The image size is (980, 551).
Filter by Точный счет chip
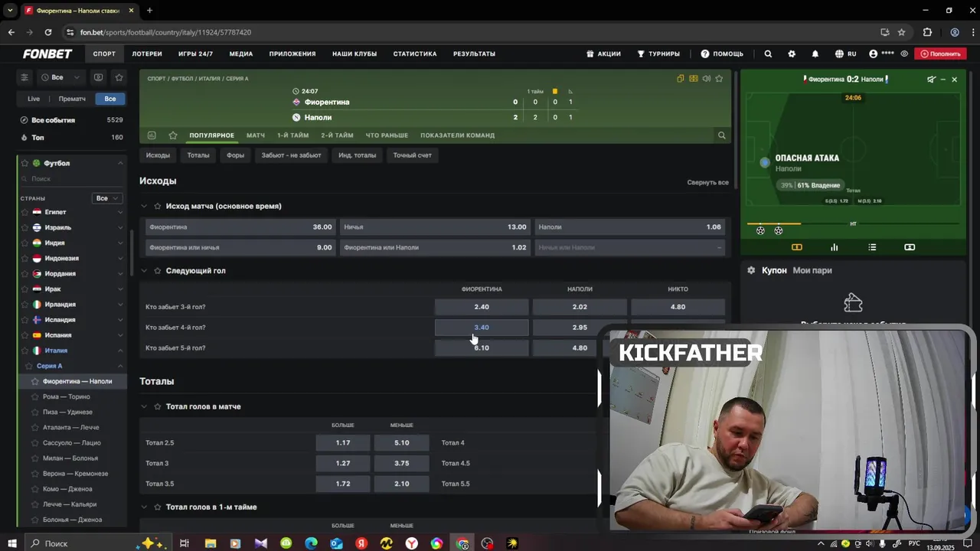click(412, 155)
